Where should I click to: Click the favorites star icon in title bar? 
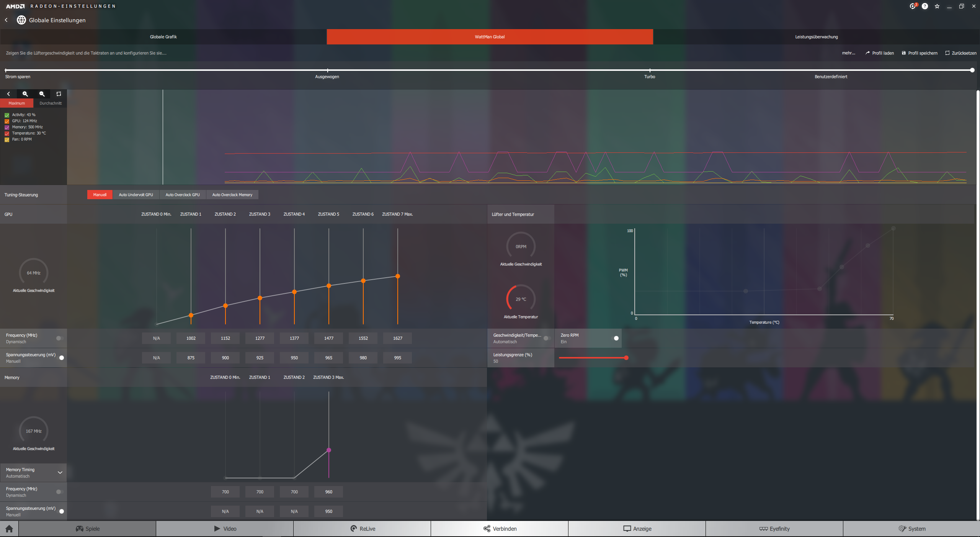(937, 6)
